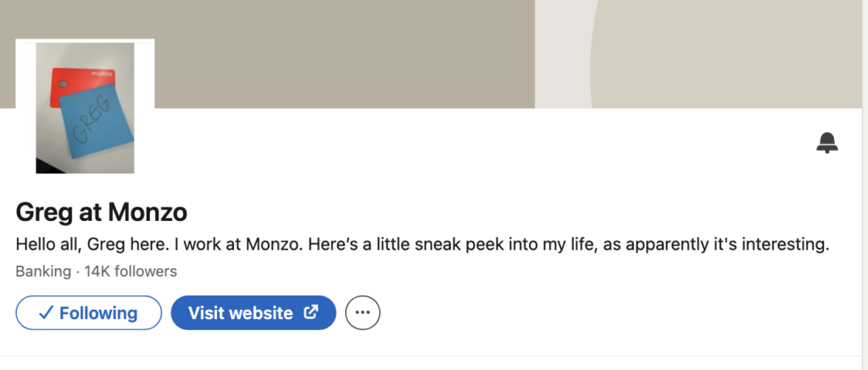
Task: Click the checkmark icon beside Following
Action: [x=47, y=313]
